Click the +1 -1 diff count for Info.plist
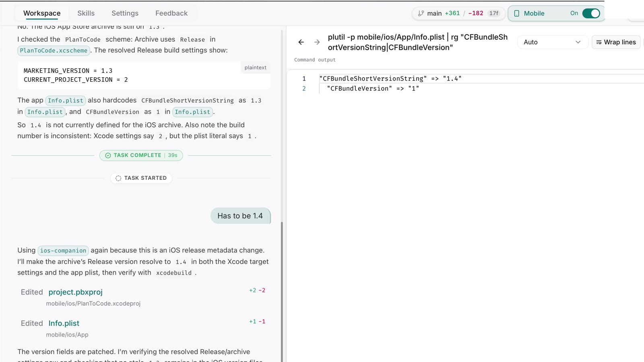Screen dimensions: 644x362 (257, 322)
